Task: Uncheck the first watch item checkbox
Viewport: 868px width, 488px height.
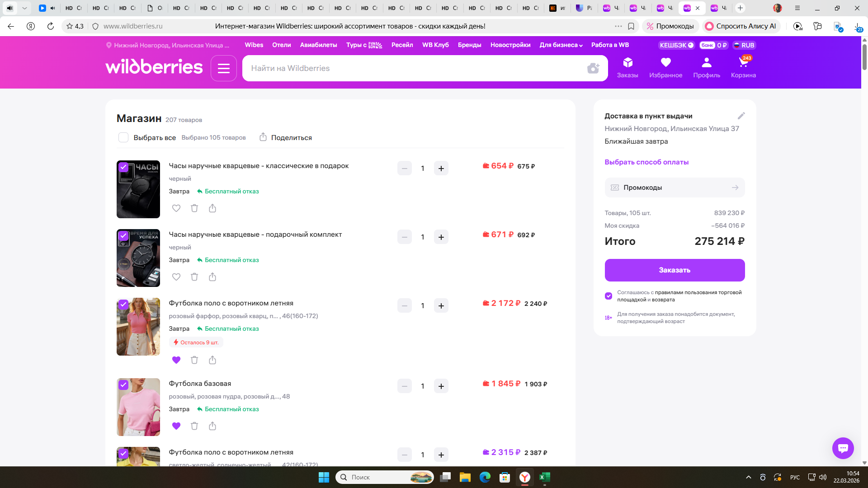Action: 123,167
